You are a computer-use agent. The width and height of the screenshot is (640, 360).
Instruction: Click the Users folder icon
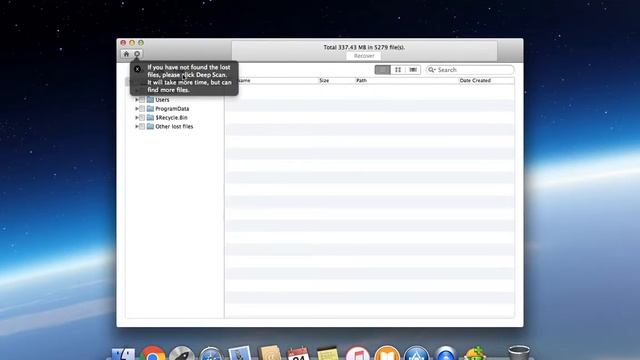pos(150,100)
